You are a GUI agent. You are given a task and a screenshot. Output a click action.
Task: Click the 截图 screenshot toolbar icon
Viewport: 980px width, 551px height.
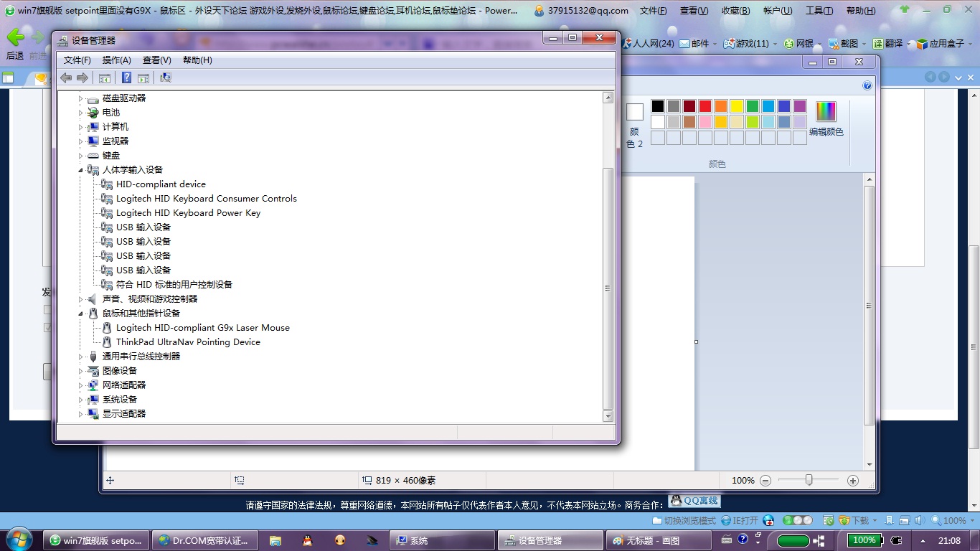[x=834, y=44]
